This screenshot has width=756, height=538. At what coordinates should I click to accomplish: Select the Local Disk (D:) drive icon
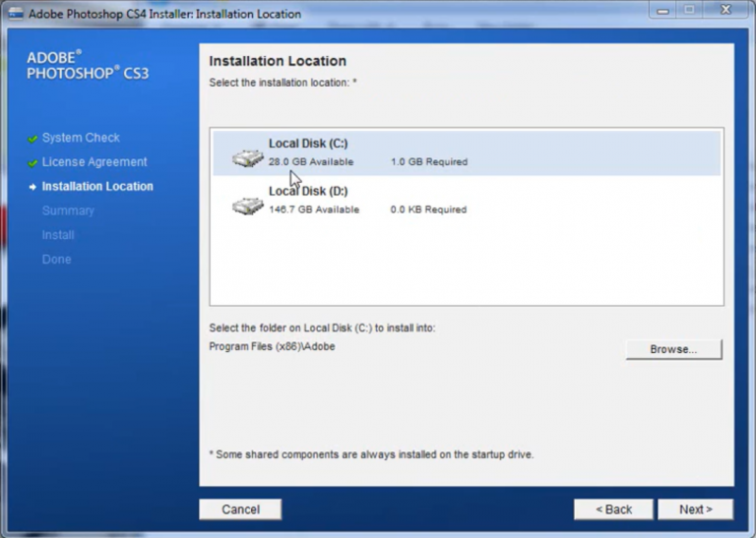point(248,206)
